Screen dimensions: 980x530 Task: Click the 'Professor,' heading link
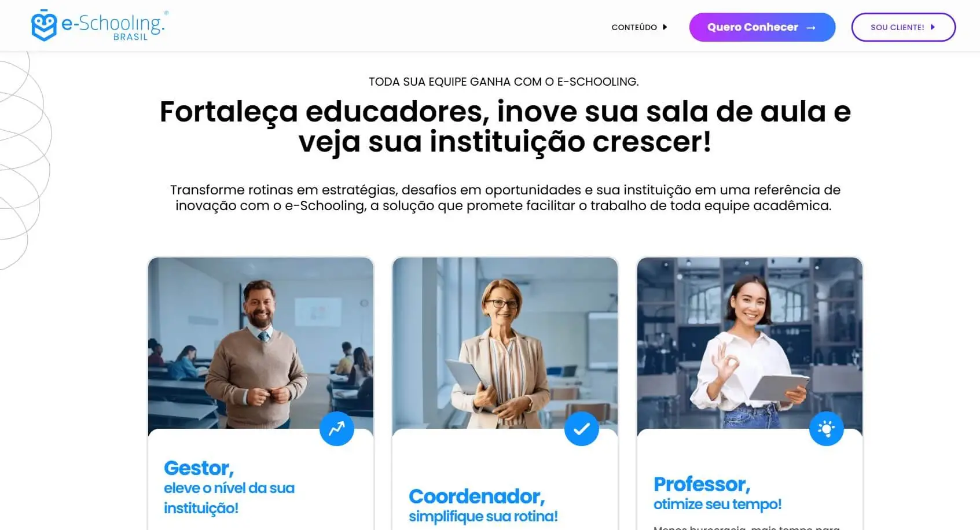(x=702, y=484)
